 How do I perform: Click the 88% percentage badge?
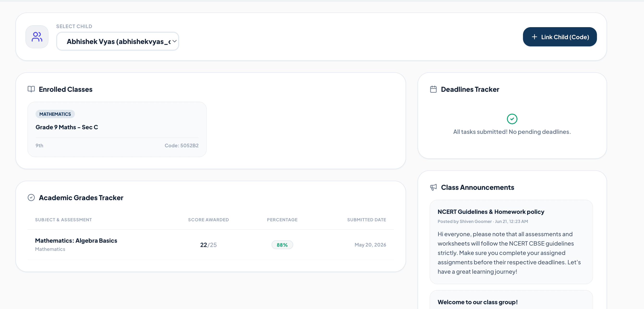[282, 245]
